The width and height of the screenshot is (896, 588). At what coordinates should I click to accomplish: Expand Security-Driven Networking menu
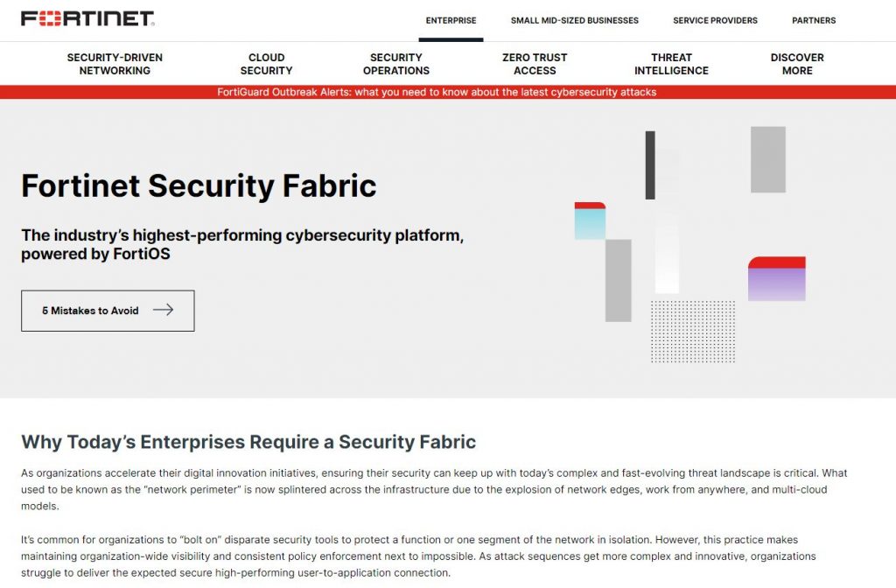[115, 64]
